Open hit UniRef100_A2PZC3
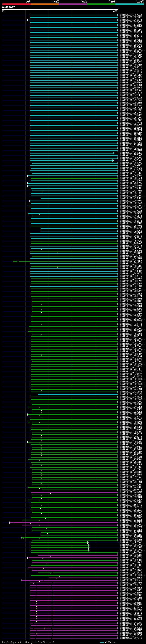The image size is (146, 644). pyautogui.click(x=131, y=17)
